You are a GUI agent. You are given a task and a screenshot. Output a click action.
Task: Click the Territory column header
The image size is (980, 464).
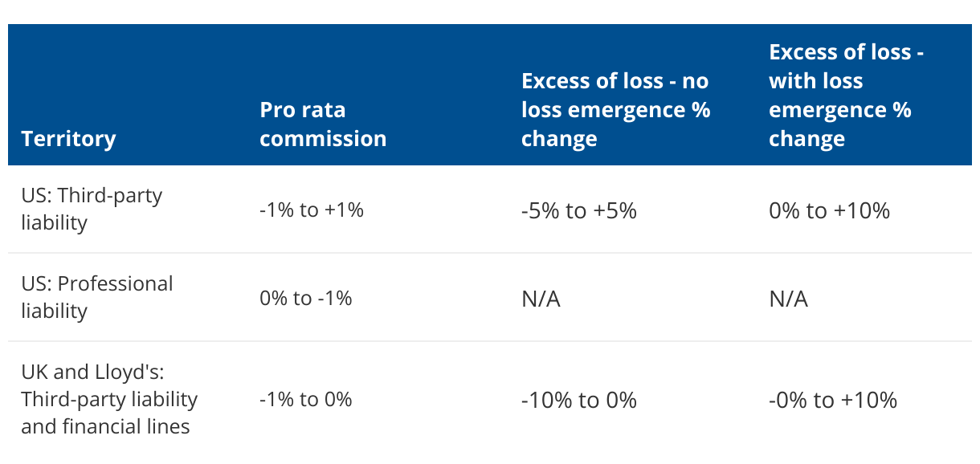[68, 139]
